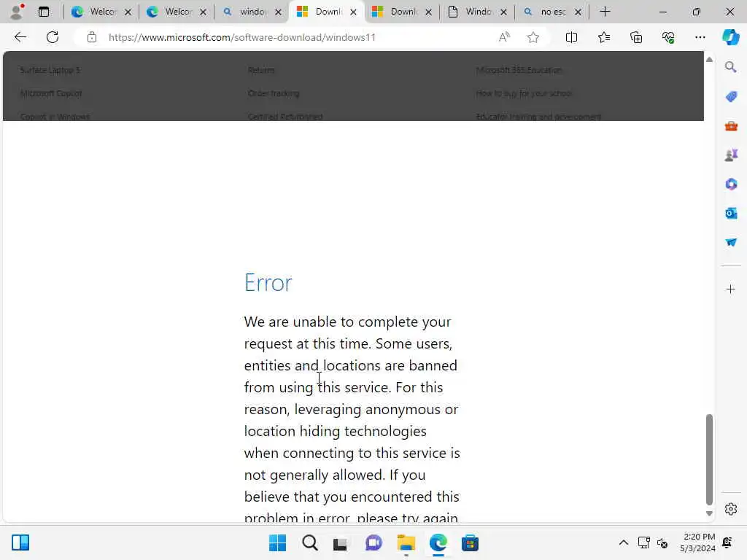Open split screen view
747x560 pixels.
click(571, 37)
